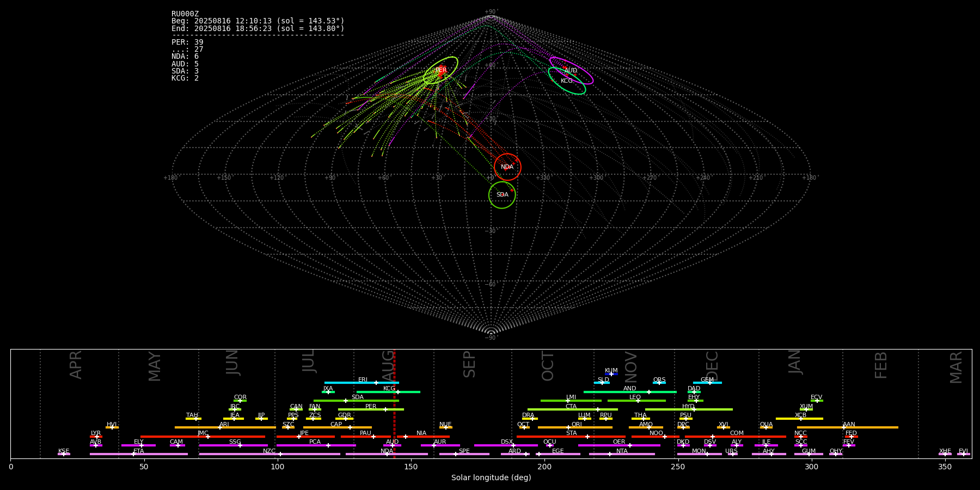Click the SPE pink shower bar

[464, 454]
